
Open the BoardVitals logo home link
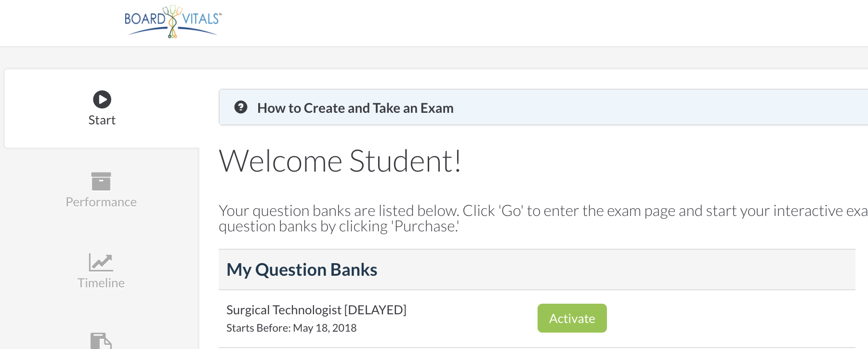point(173,22)
